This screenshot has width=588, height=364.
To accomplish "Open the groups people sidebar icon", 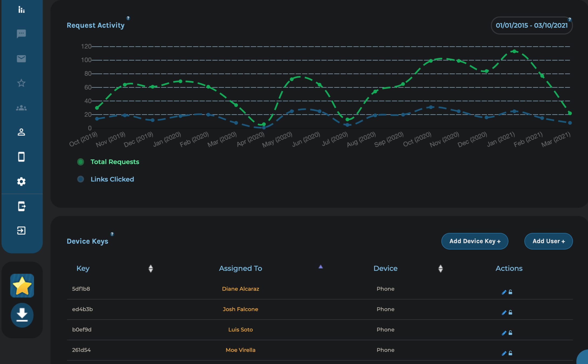I will pos(21,108).
